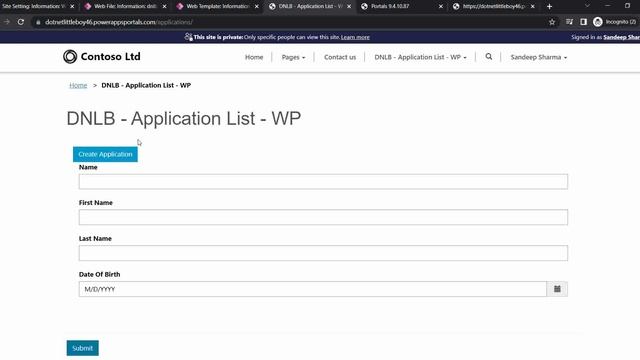640x360 pixels.
Task: View site info via the lock icon
Action: [38, 22]
